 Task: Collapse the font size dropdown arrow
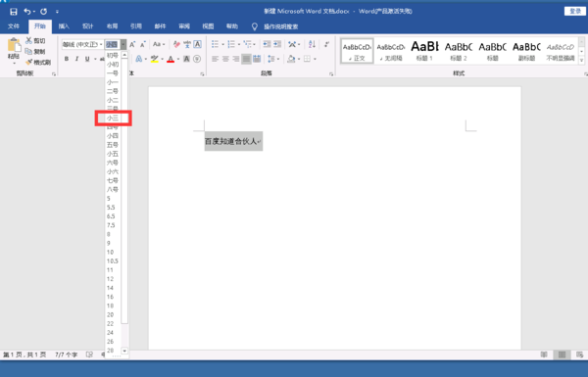123,44
